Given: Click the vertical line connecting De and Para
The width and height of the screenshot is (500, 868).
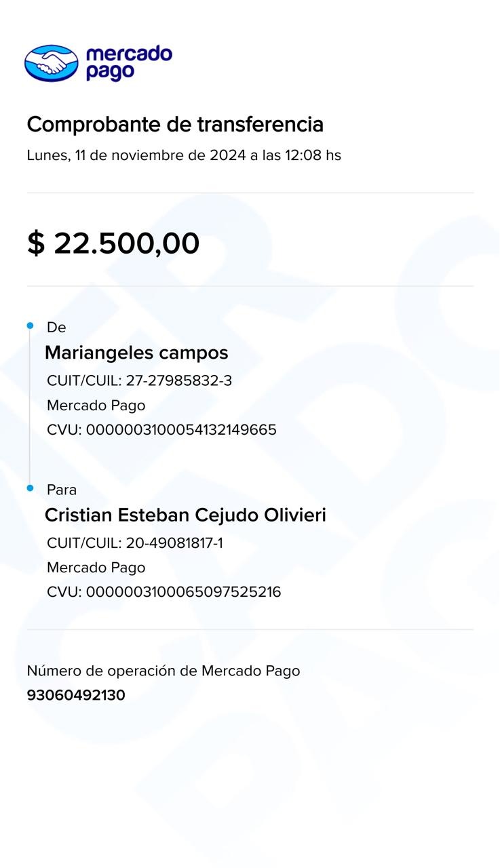Looking at the screenshot, I should (x=30, y=407).
